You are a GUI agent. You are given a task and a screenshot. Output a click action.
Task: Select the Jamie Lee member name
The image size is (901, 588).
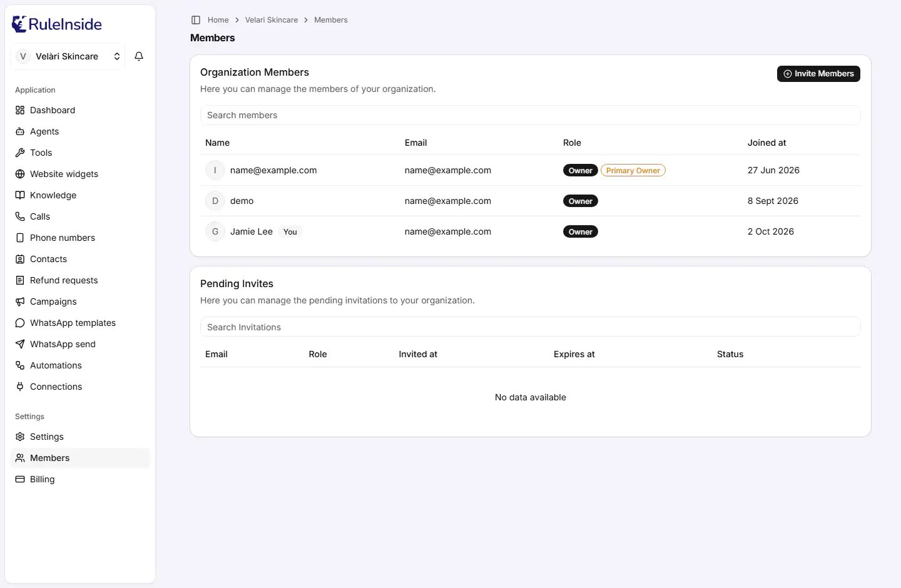point(252,231)
